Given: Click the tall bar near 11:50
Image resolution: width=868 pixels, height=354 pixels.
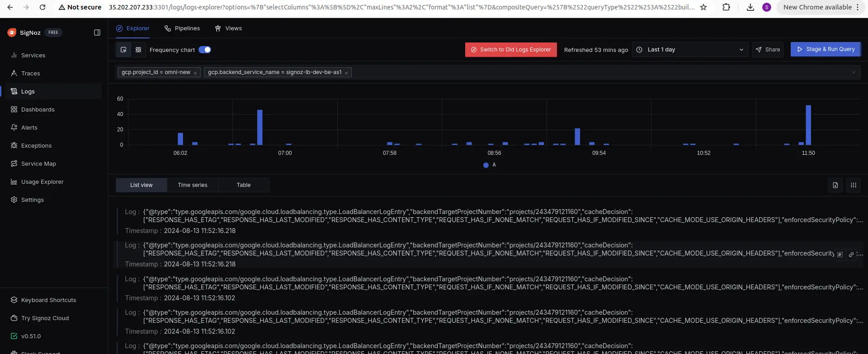Looking at the screenshot, I should tap(808, 125).
